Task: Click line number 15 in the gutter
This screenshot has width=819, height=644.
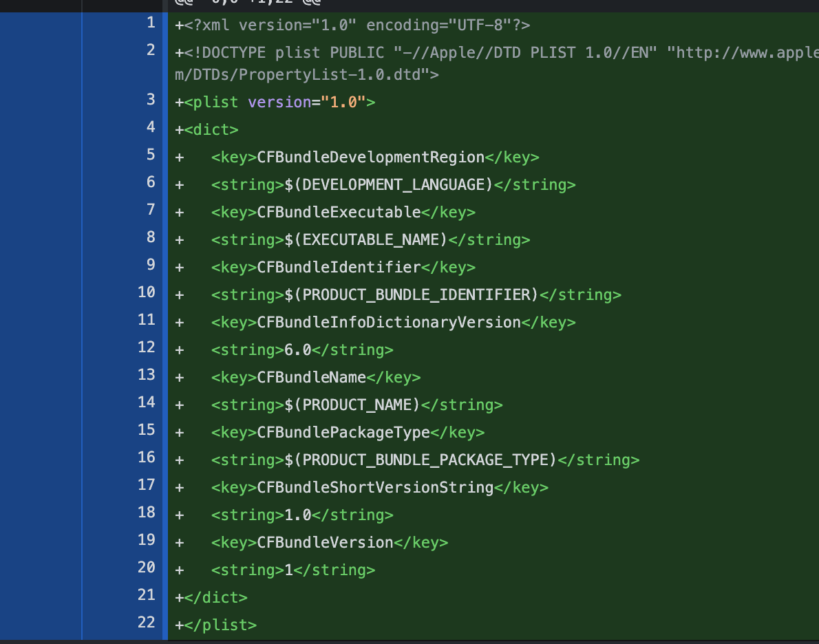Action: [x=147, y=429]
